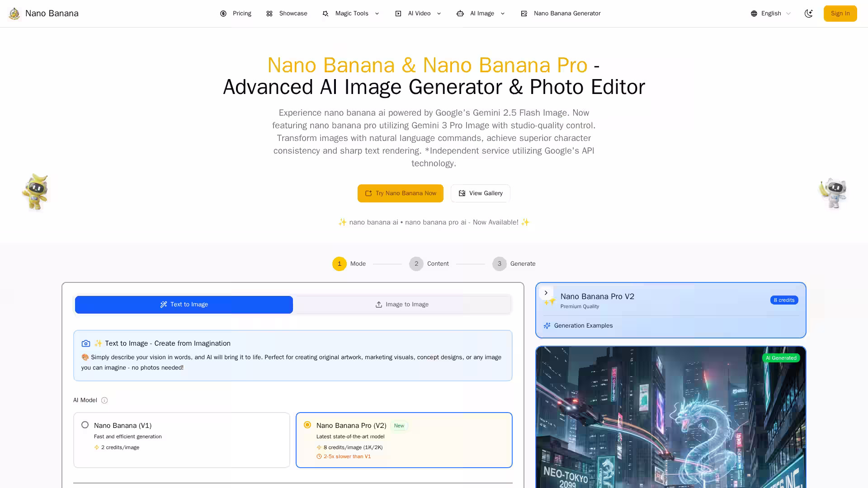Click the Nano Banana logo icon

(14, 14)
